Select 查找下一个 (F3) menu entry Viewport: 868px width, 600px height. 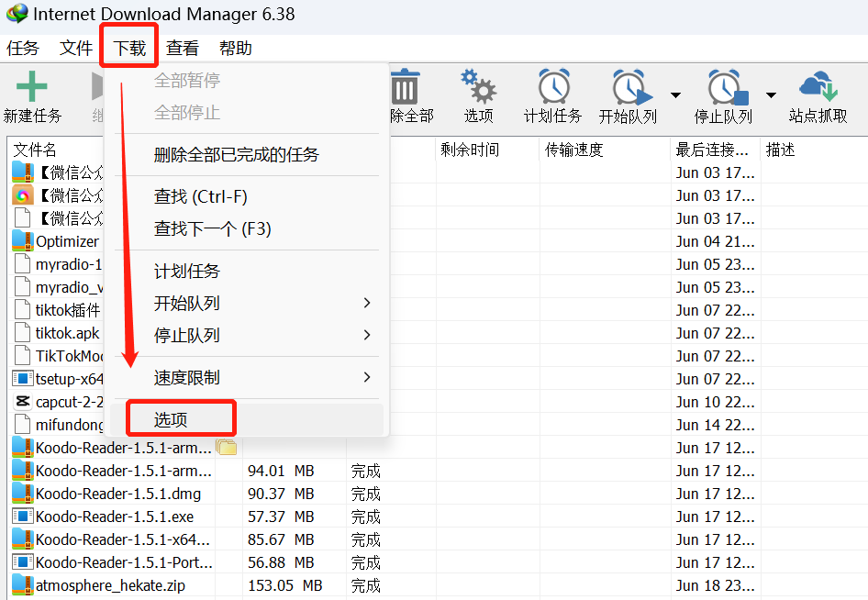coord(247,228)
